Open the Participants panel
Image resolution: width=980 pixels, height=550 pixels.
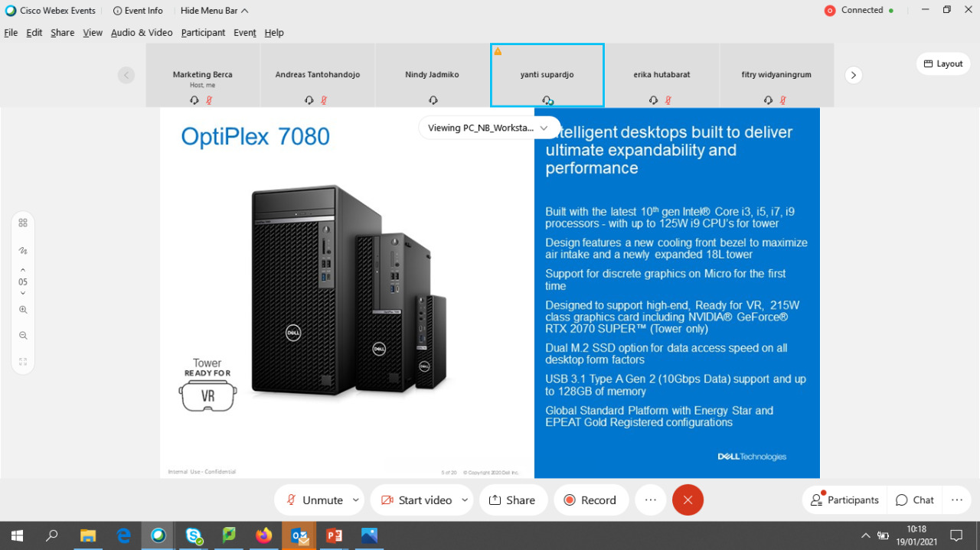(844, 500)
